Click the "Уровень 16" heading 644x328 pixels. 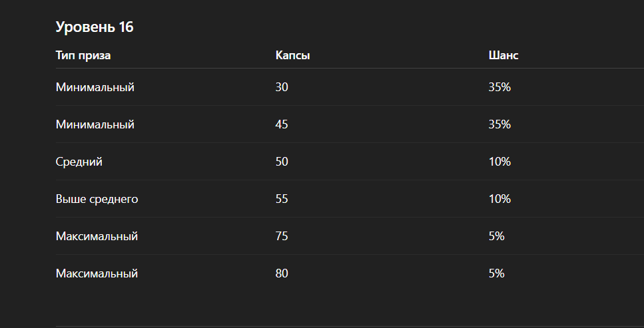pos(95,27)
